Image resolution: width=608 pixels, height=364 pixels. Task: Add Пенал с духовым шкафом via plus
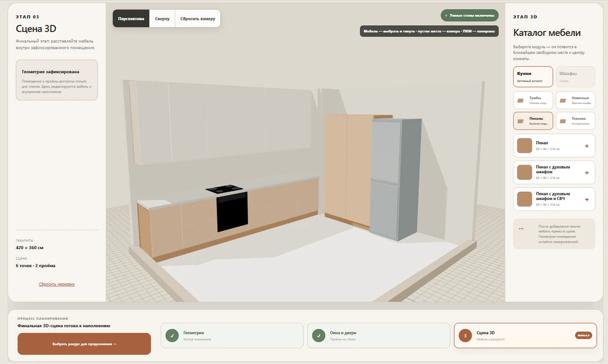point(587,173)
